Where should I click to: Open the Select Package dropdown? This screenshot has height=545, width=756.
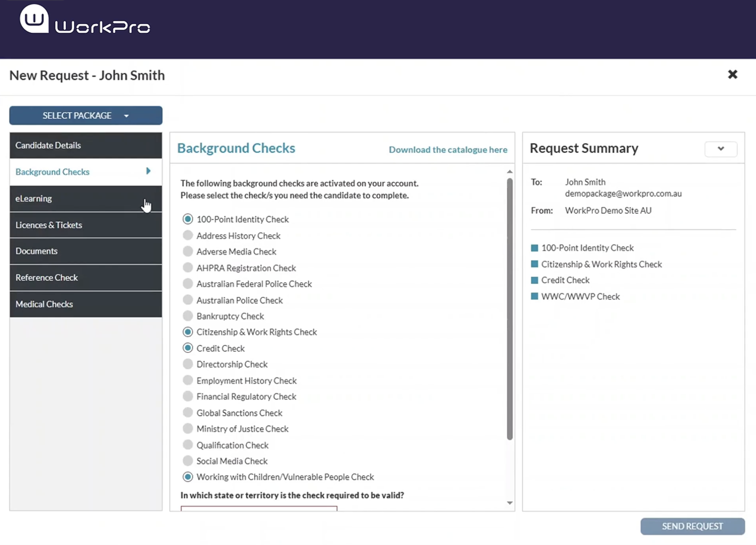(x=86, y=116)
